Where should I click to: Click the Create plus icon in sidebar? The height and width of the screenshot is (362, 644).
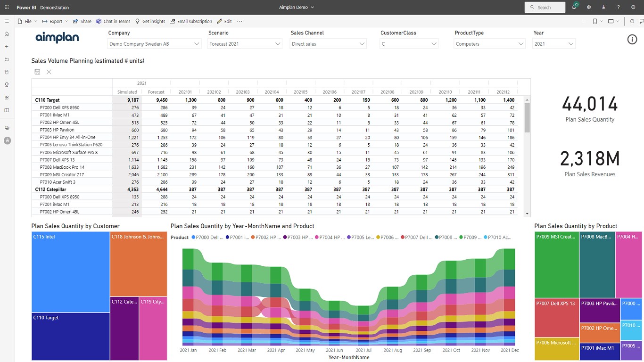point(7,47)
